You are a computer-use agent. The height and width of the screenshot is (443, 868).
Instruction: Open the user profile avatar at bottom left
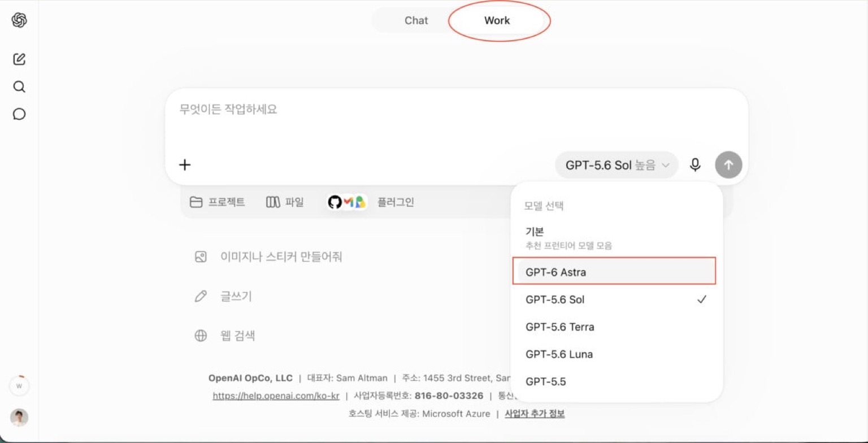[19, 418]
